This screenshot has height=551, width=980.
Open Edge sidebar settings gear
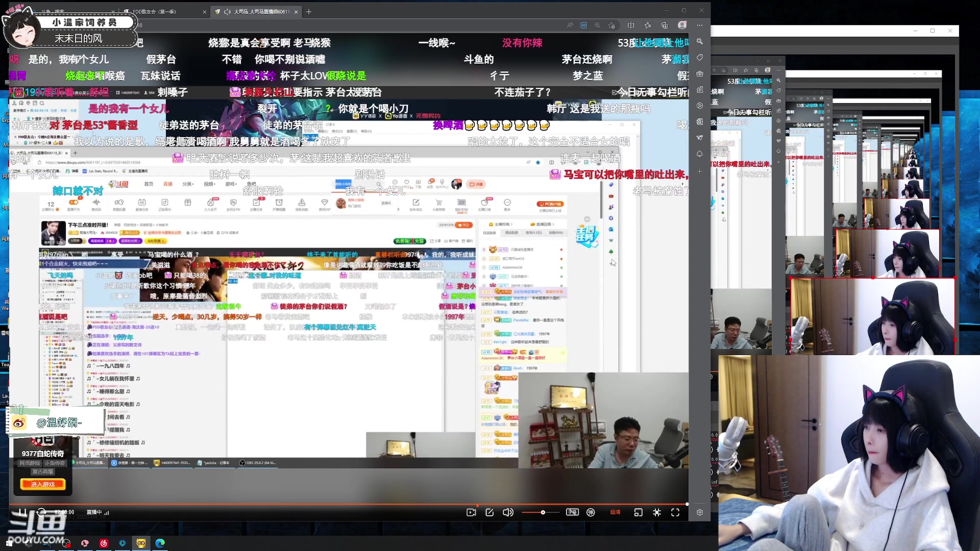click(x=700, y=512)
